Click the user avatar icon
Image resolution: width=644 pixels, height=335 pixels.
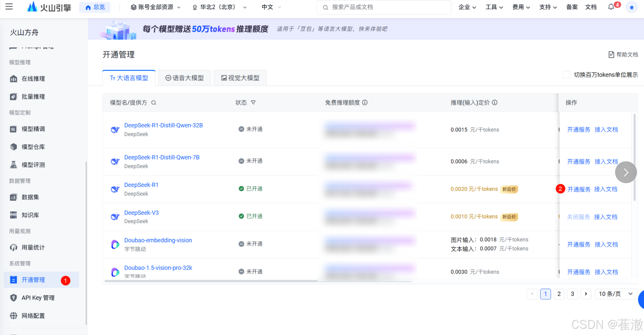pyautogui.click(x=632, y=7)
